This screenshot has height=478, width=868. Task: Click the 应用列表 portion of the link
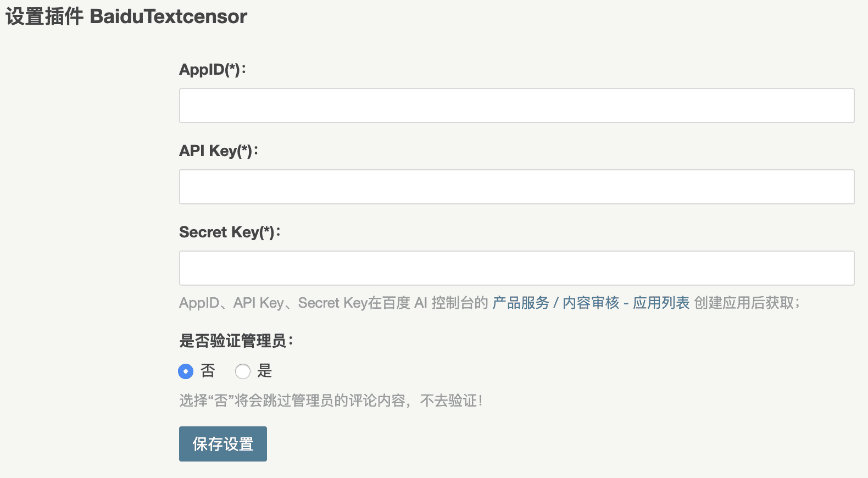coord(662,302)
